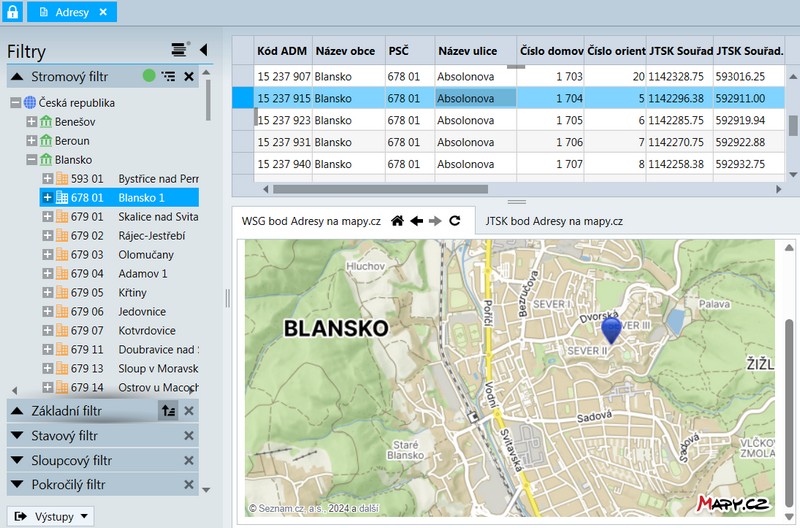Go back in the map browser

pyautogui.click(x=416, y=221)
